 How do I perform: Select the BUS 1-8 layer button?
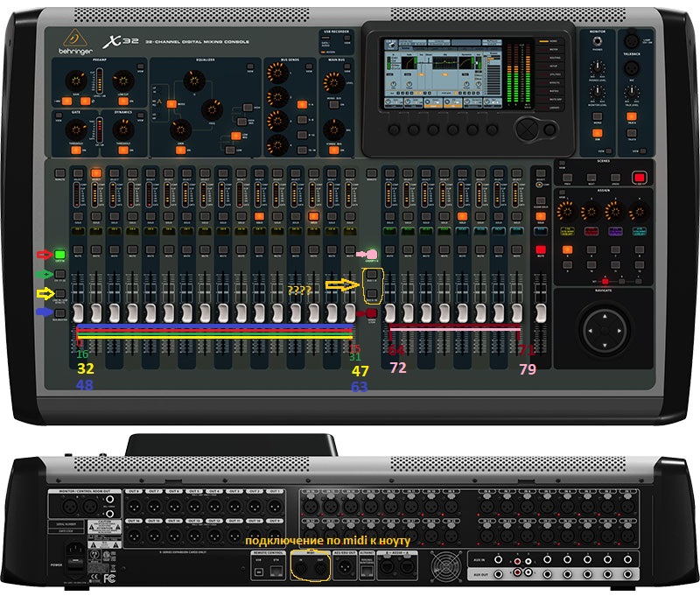pos(372,273)
